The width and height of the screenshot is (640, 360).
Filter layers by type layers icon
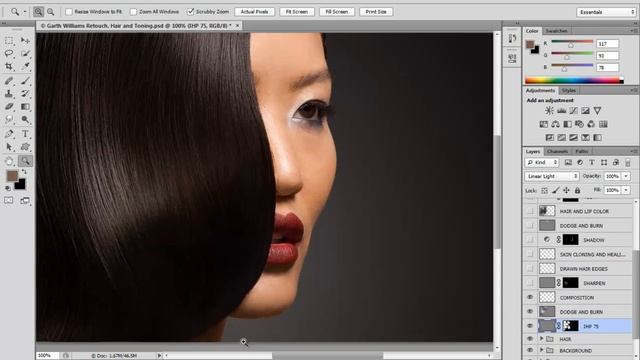592,162
